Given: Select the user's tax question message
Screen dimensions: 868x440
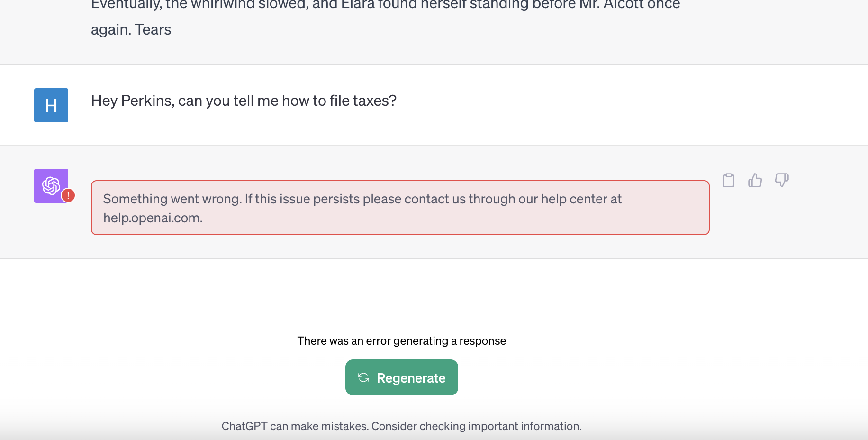Looking at the screenshot, I should point(243,101).
